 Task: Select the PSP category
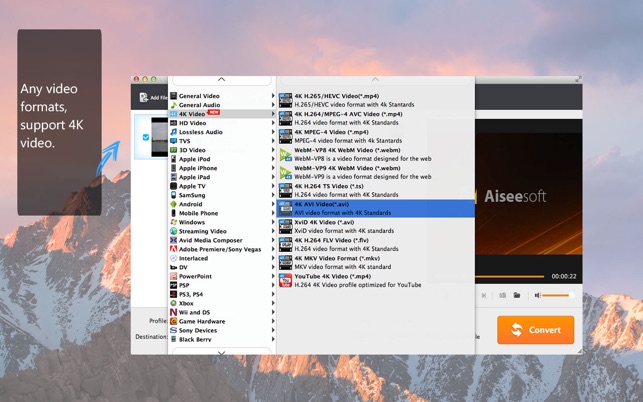(x=222, y=285)
